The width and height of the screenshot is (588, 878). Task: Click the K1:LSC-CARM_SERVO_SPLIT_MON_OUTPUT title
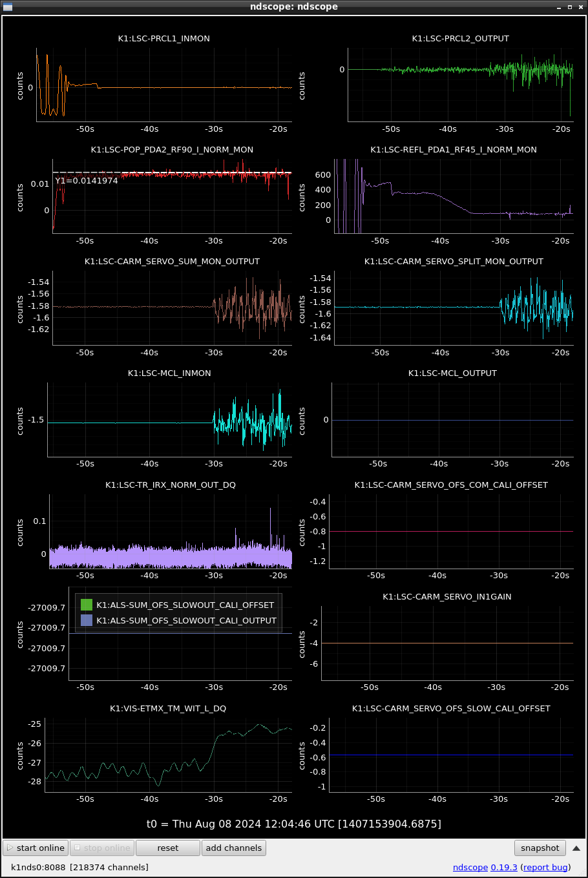click(454, 262)
